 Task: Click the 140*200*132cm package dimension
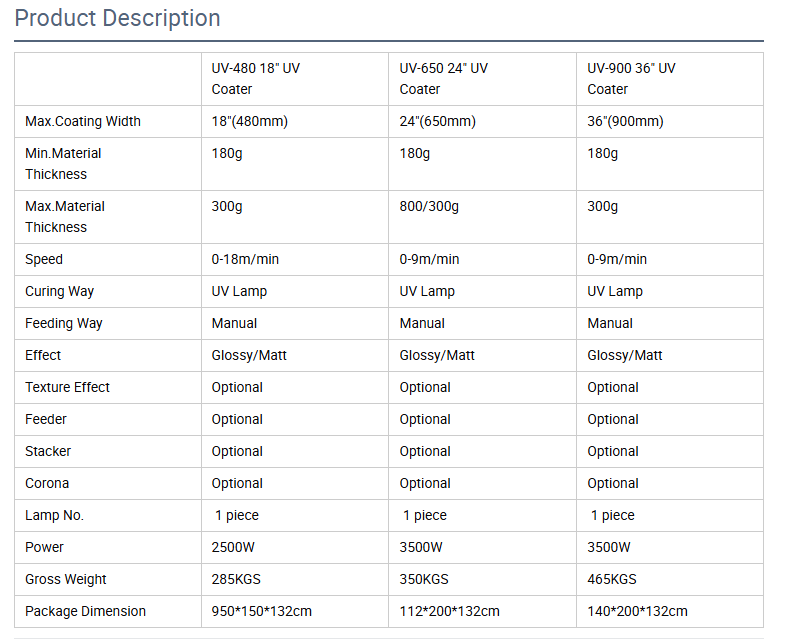[638, 611]
